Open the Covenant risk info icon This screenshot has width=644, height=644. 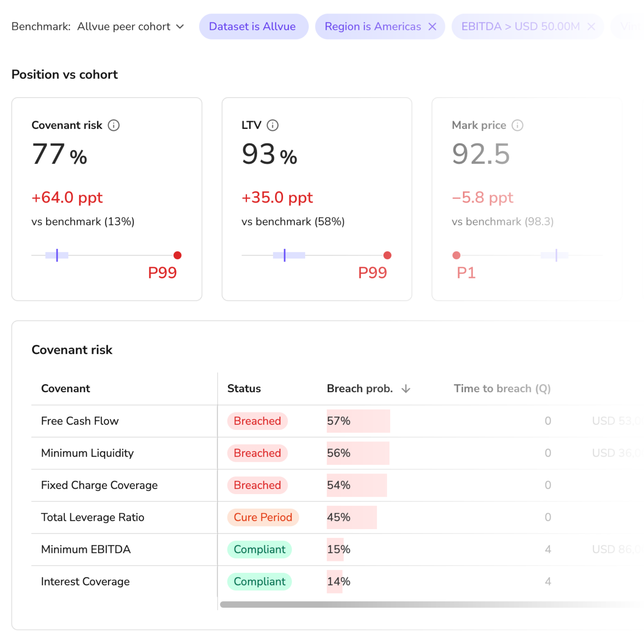coord(114,125)
